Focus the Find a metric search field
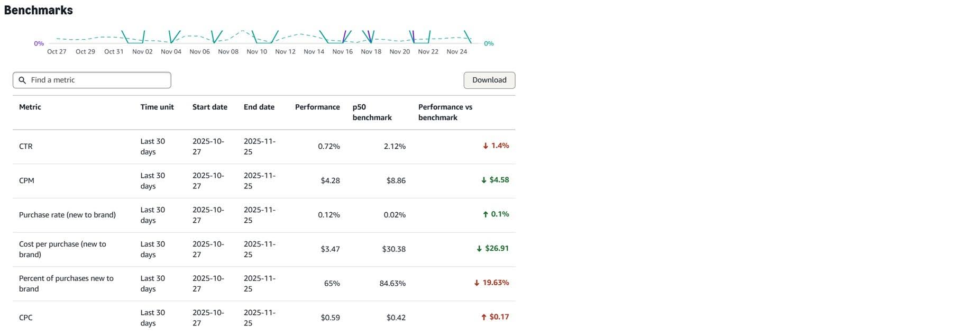The width and height of the screenshot is (980, 335). [x=92, y=80]
